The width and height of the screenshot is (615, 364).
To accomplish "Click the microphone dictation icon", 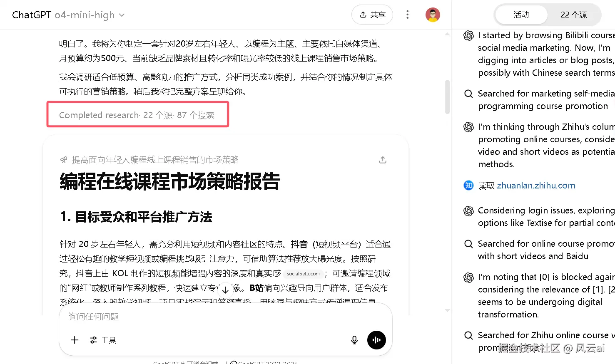I will (354, 340).
